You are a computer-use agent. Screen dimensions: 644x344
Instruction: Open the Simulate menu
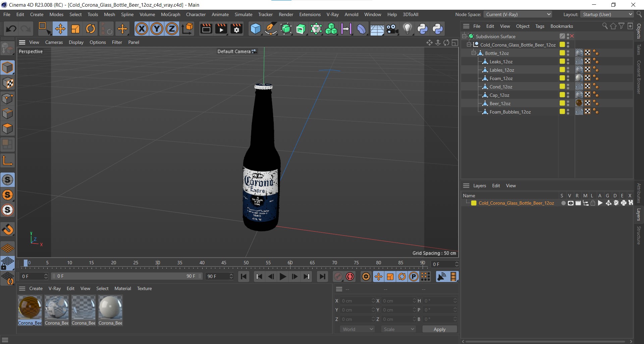pyautogui.click(x=244, y=14)
